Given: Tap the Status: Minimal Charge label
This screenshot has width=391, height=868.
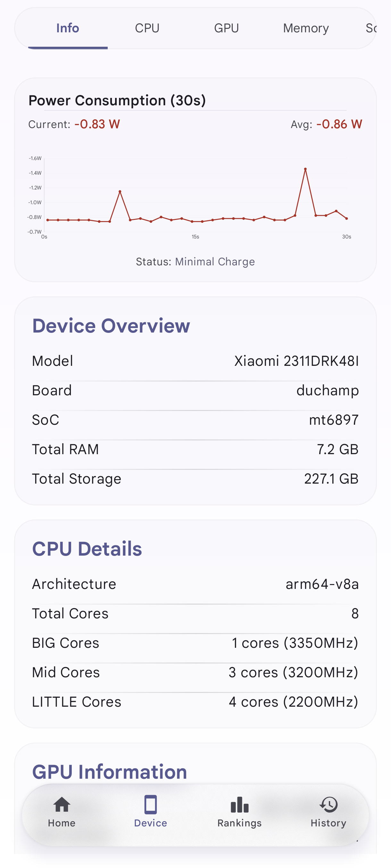Looking at the screenshot, I should click(x=195, y=261).
